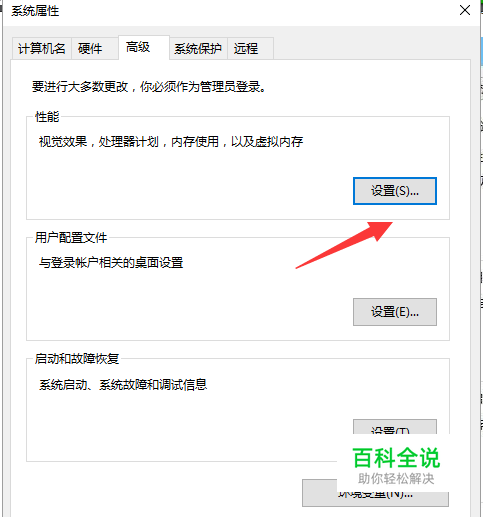Click the 视觉效果，处理器计划 description text
483x517 pixels.
pos(171,142)
